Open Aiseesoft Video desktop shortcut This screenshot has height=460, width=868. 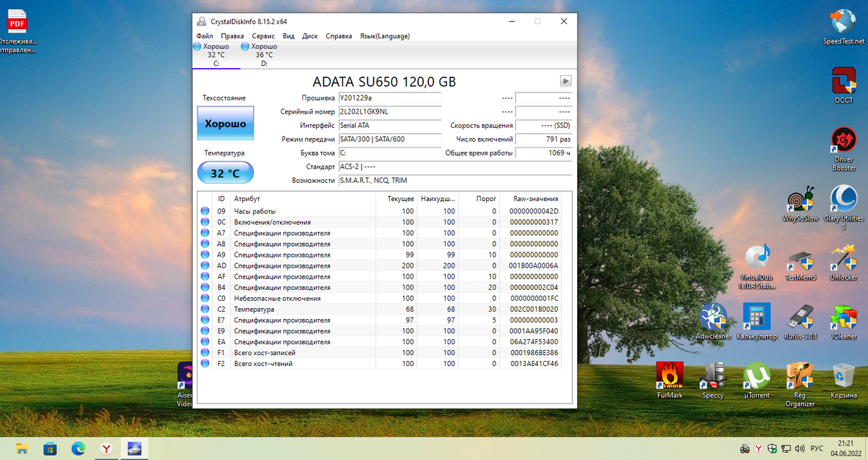[x=185, y=385]
